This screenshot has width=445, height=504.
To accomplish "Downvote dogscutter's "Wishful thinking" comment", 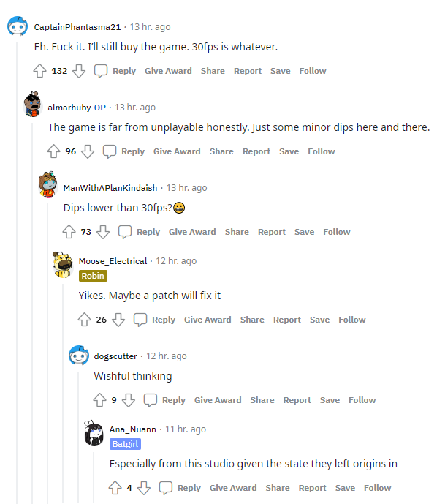I will (129, 400).
